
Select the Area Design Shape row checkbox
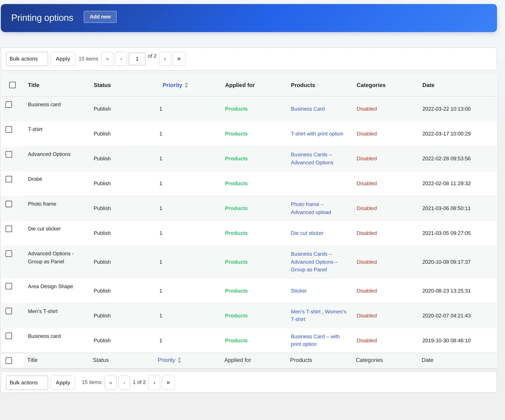coord(9,286)
